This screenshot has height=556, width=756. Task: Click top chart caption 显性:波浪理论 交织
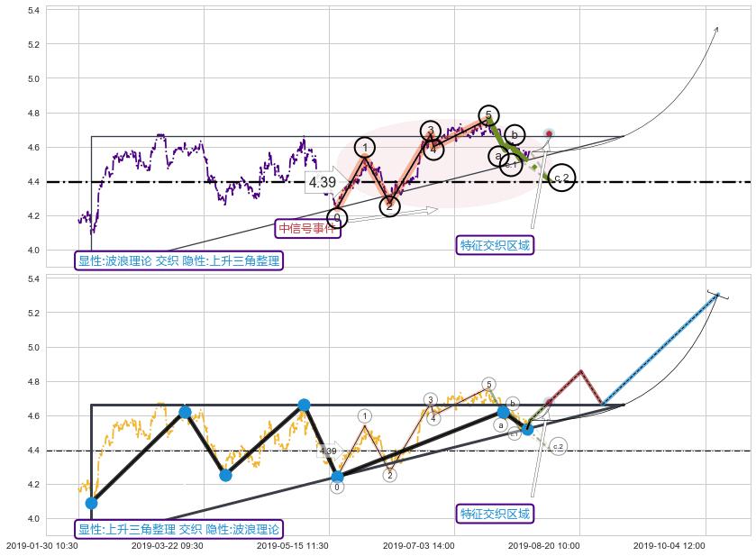179,261
